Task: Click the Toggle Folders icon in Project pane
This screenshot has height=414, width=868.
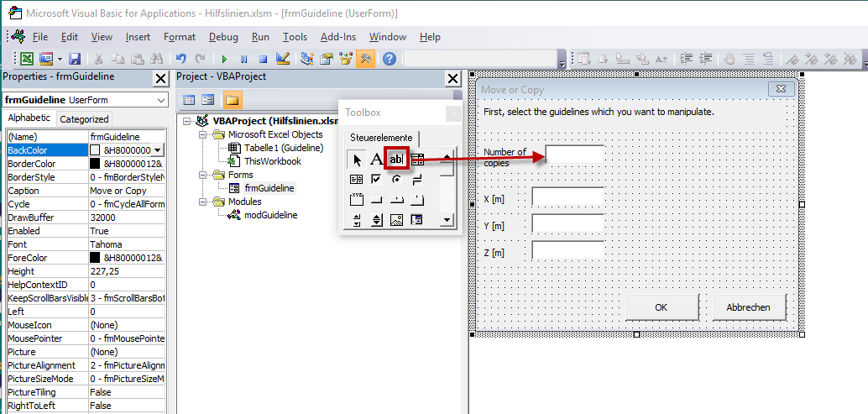Action: pos(232,100)
